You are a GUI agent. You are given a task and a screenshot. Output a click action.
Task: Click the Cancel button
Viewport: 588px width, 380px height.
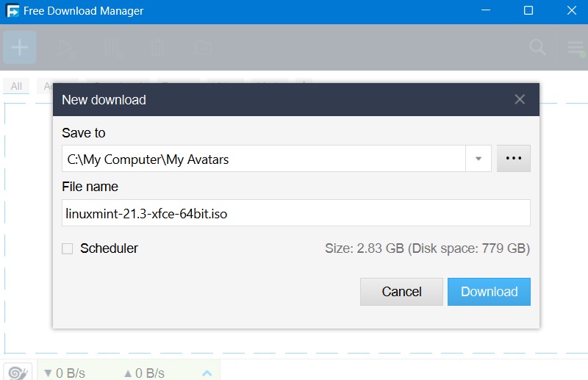coord(401,292)
